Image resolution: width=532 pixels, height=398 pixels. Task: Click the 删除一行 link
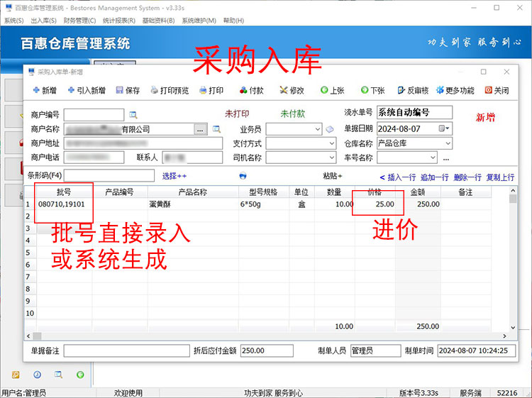point(467,177)
